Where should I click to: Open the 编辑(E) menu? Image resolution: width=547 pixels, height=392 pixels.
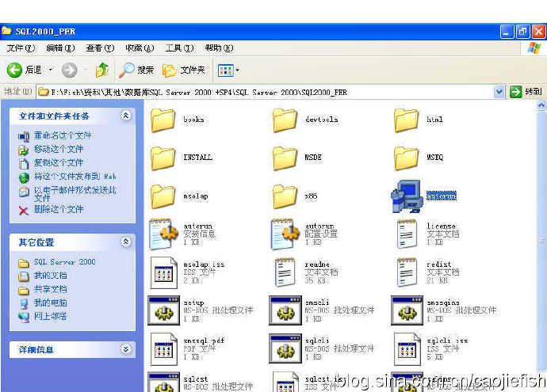coord(60,48)
